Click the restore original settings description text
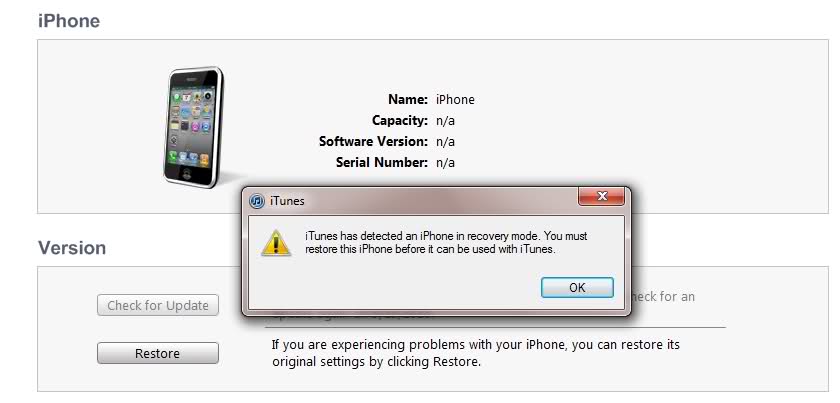840x403 pixels. [x=476, y=353]
